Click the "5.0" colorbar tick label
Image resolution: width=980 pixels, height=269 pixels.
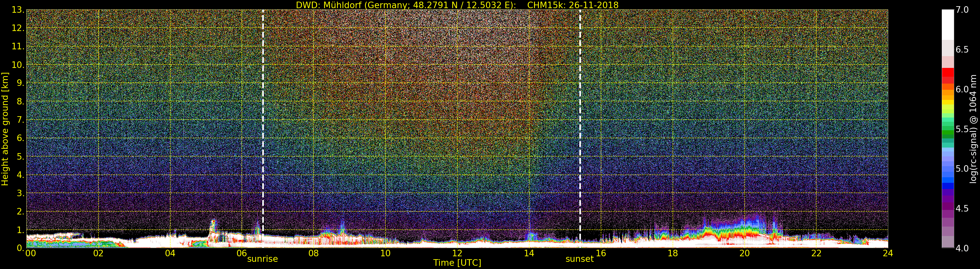click(962, 168)
